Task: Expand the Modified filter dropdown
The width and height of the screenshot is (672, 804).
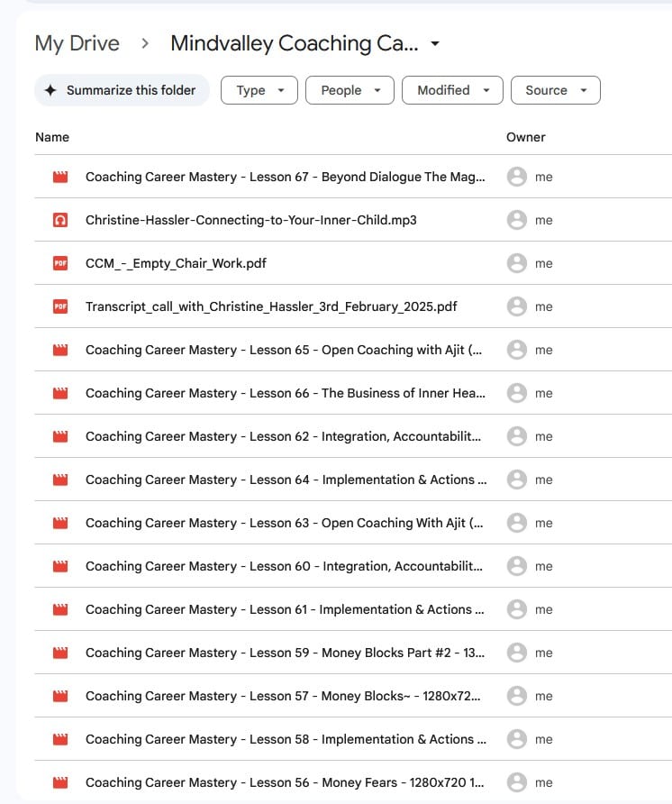Action: (x=452, y=90)
